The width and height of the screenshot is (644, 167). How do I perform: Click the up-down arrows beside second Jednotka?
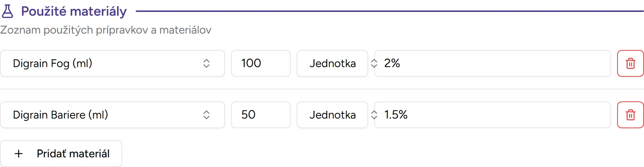374,115
